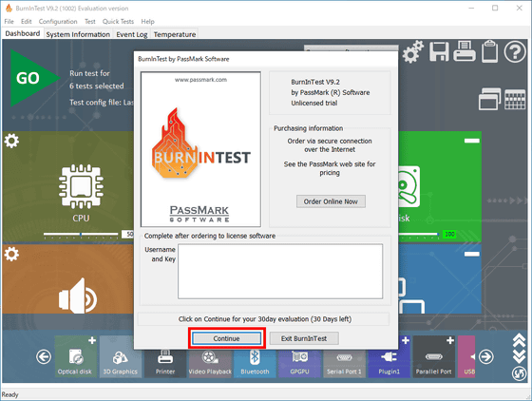The width and height of the screenshot is (532, 401).
Task: Open the Configuration menu
Action: coord(58,21)
